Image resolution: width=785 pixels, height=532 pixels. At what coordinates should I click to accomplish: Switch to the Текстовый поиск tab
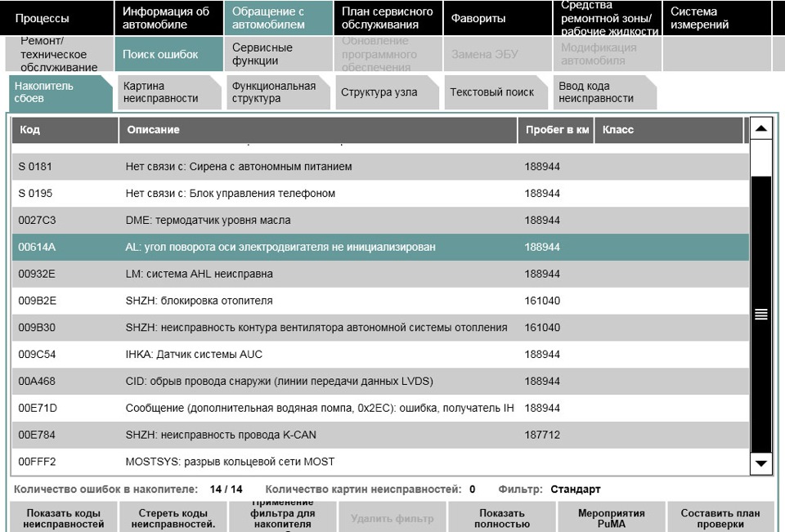pyautogui.click(x=496, y=92)
